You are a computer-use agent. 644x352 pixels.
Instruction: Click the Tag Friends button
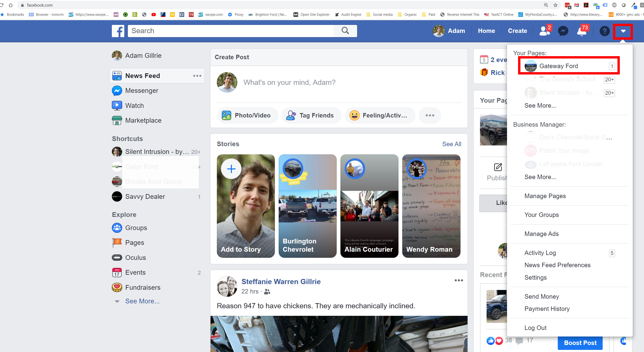(311, 115)
